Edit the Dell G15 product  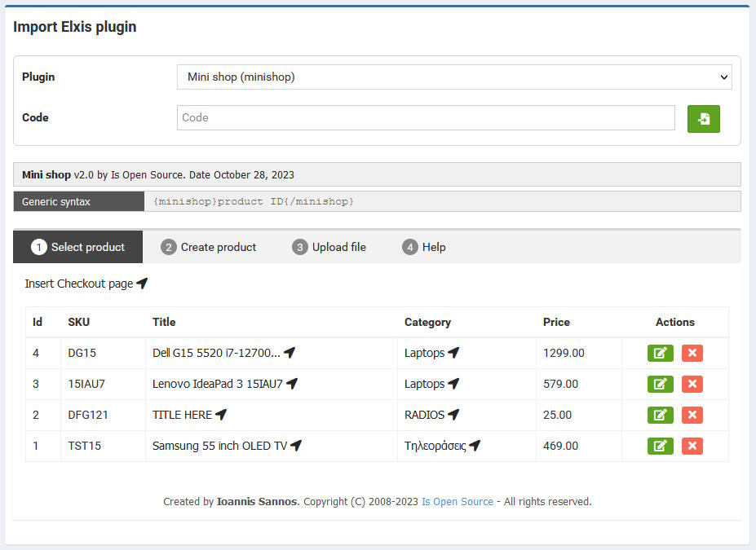pyautogui.click(x=660, y=353)
